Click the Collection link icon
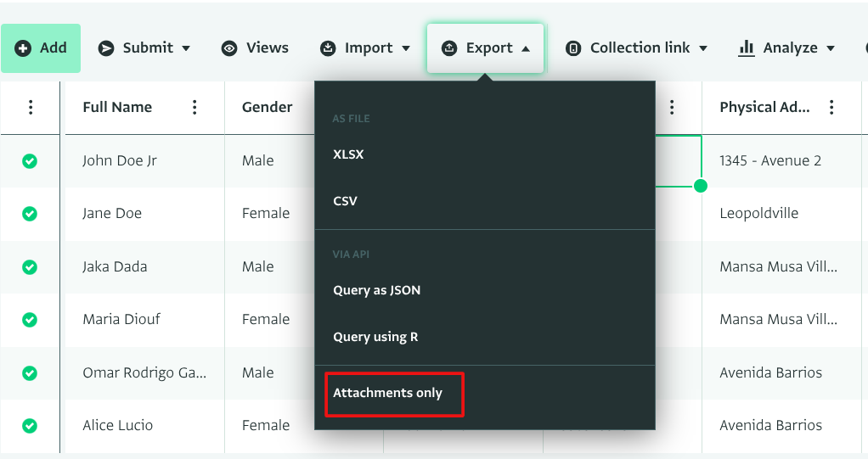The image size is (868, 459). tap(573, 48)
